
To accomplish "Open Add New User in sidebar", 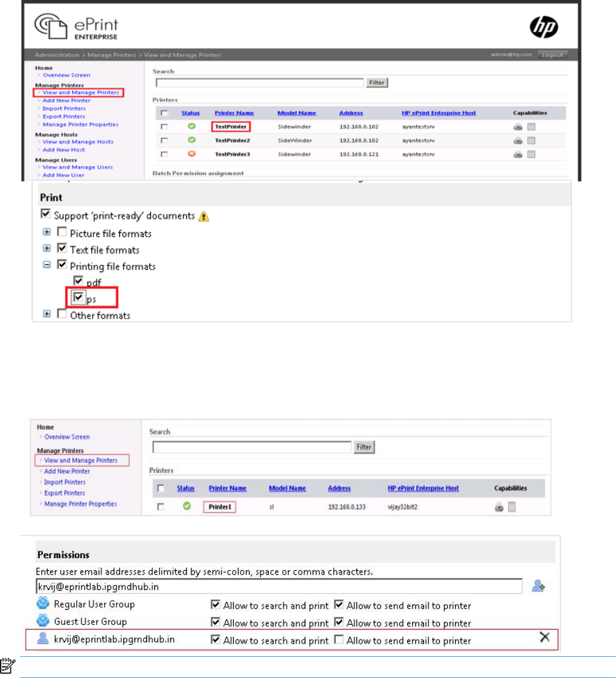I will click(x=63, y=175).
